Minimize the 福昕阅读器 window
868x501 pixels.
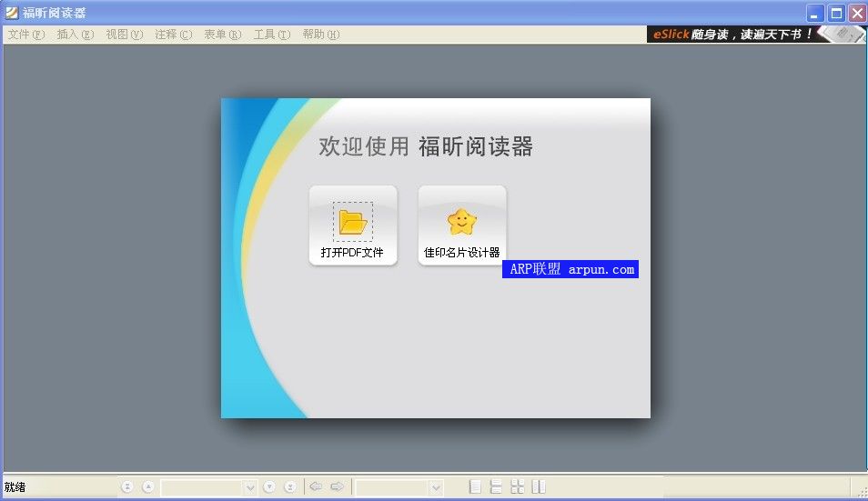click(x=815, y=13)
